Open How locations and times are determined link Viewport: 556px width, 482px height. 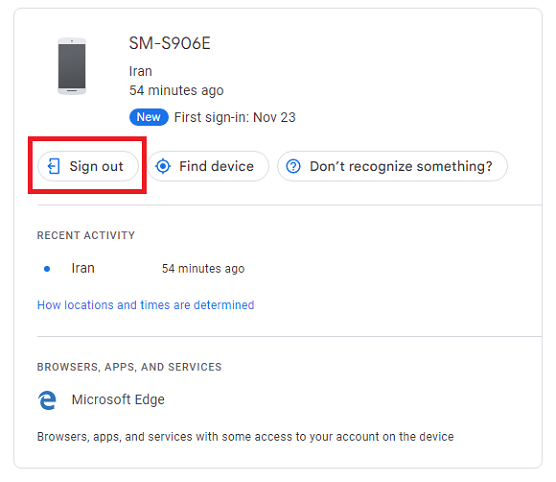145,305
